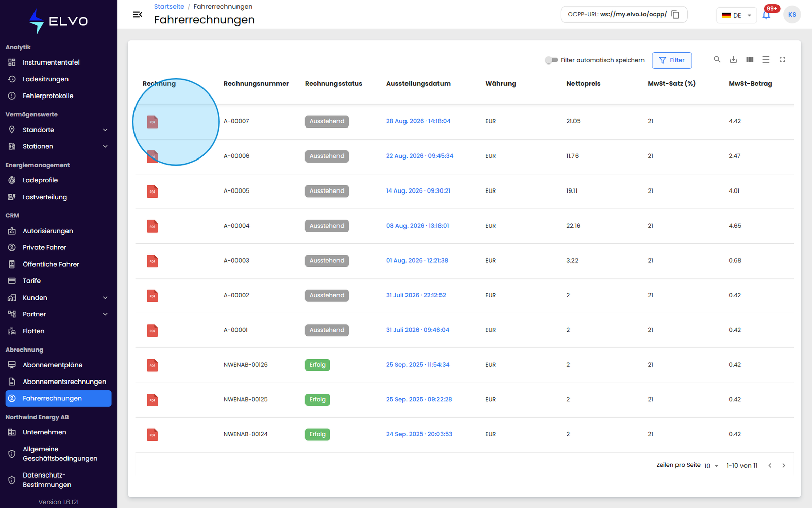Open PDF icon for invoice A-00004
The height and width of the screenshot is (508, 812).
click(x=152, y=226)
